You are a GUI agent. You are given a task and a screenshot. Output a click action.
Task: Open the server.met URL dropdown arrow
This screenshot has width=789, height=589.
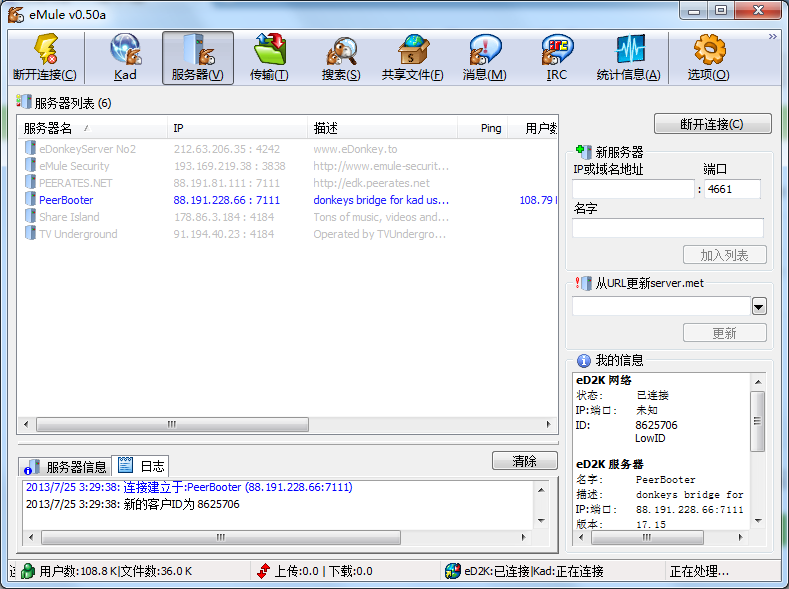pos(759,306)
